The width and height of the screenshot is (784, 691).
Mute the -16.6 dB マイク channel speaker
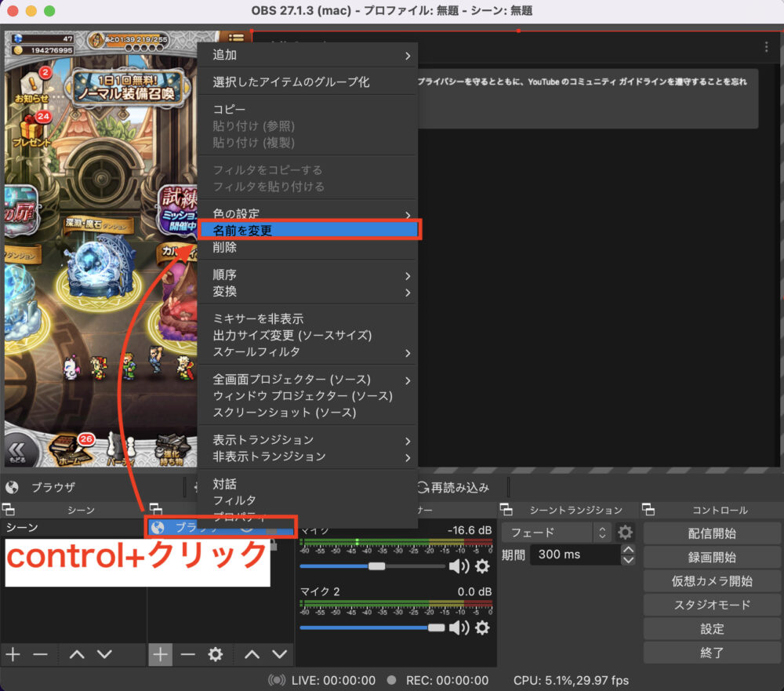click(x=459, y=566)
